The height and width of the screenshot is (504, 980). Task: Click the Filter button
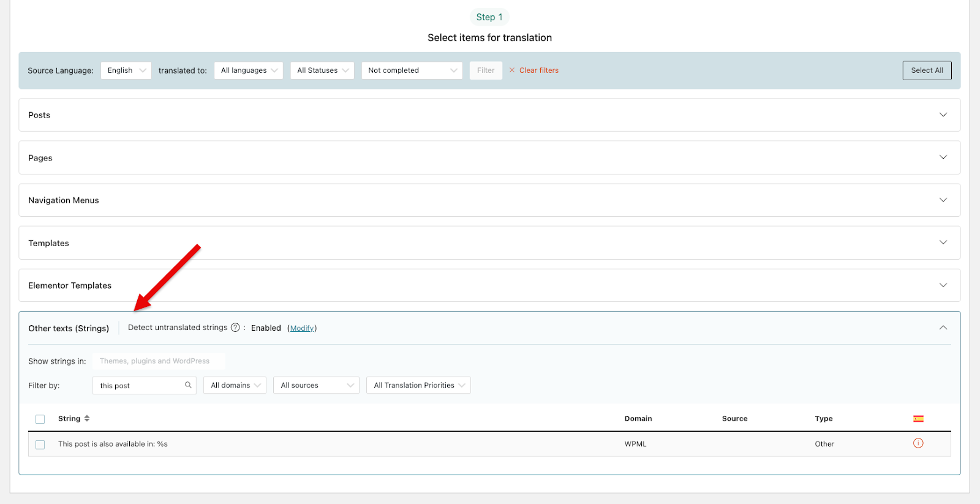(486, 70)
